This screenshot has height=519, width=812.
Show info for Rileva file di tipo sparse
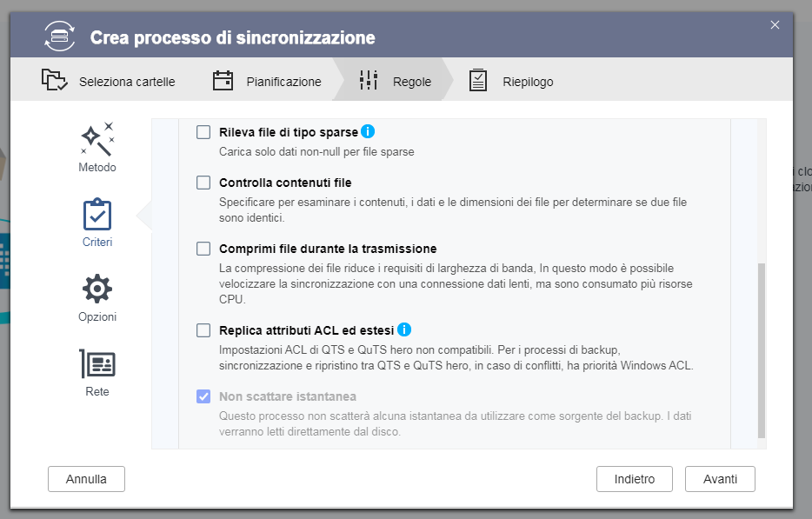tap(368, 132)
